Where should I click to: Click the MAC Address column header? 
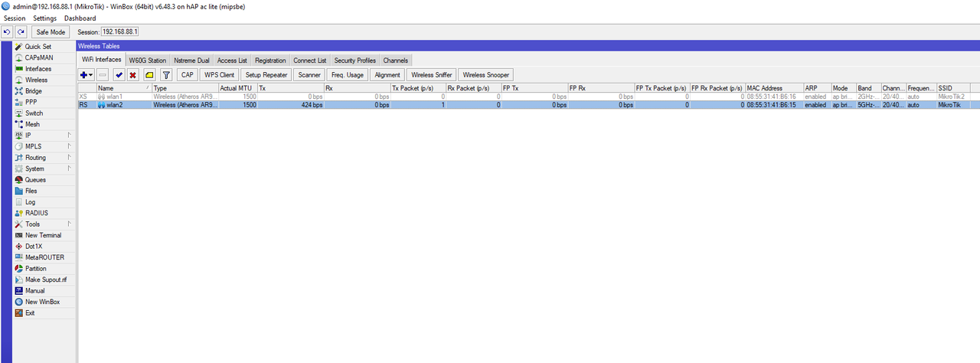(774, 88)
